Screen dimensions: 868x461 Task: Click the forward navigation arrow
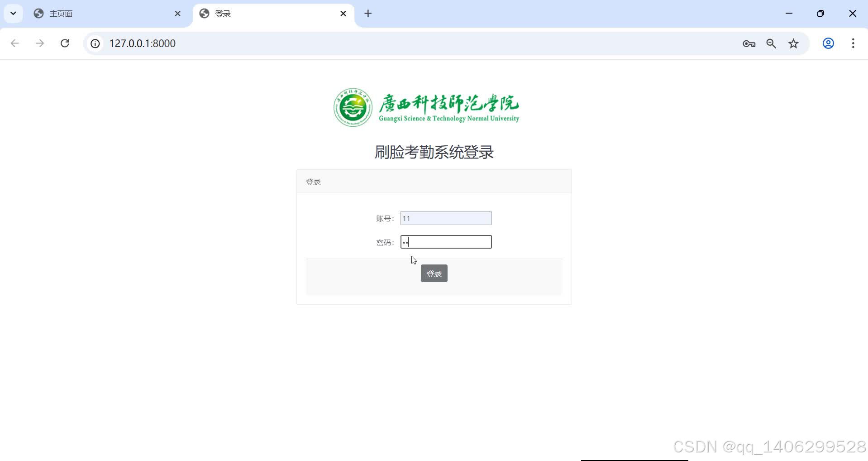click(x=40, y=43)
